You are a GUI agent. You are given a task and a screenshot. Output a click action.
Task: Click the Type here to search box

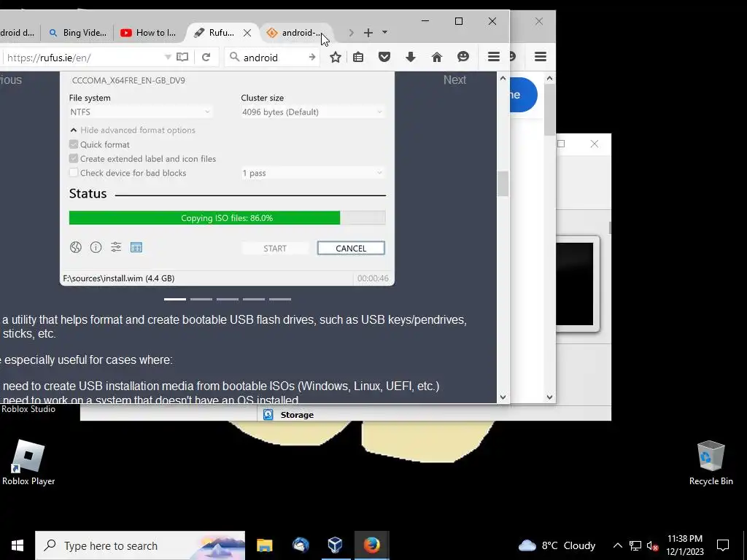coord(140,545)
